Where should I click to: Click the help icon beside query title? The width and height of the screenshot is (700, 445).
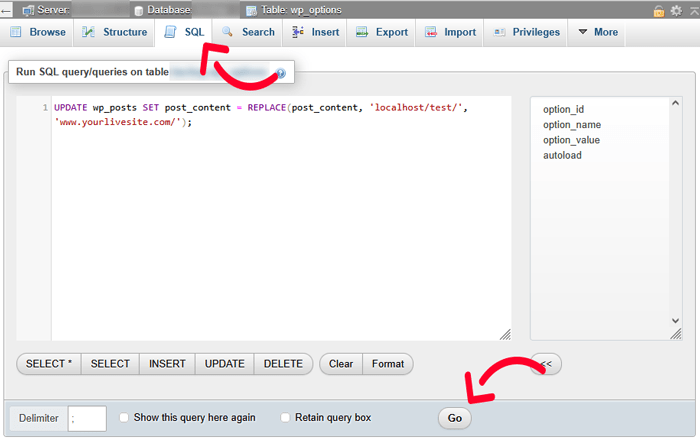pos(280,73)
